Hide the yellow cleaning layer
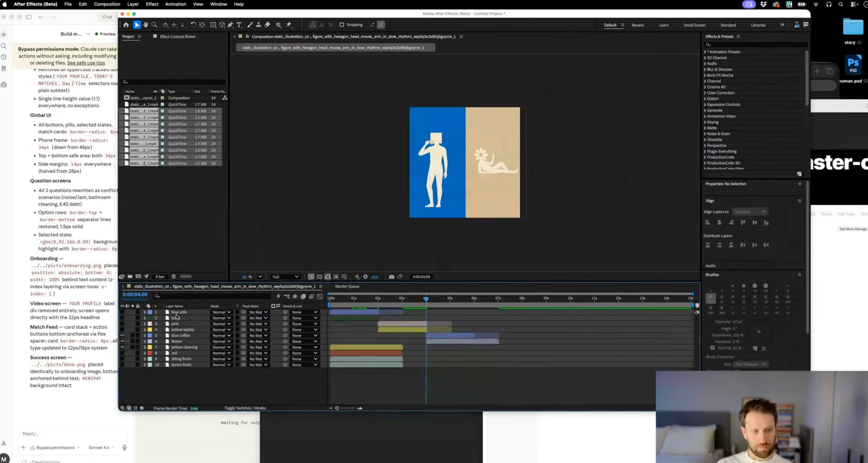Image resolution: width=868 pixels, height=463 pixels. tap(122, 347)
